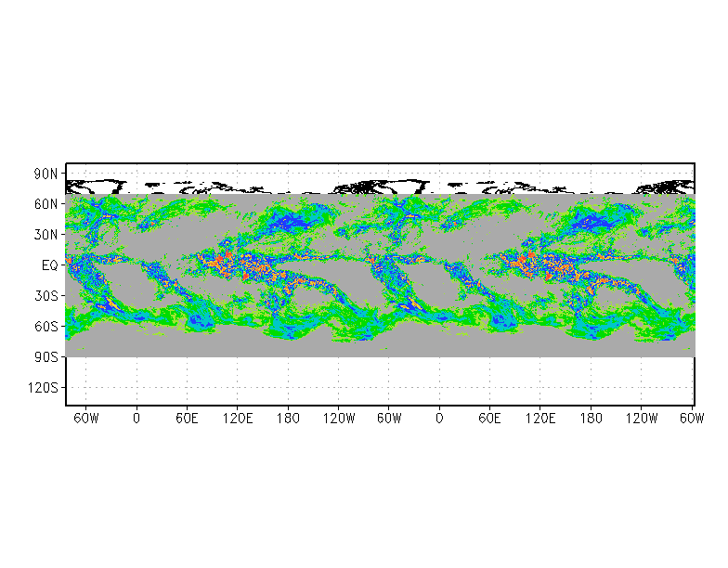Select the leftmost 120E longitude label
The width and height of the screenshot is (728, 568).
tap(238, 419)
